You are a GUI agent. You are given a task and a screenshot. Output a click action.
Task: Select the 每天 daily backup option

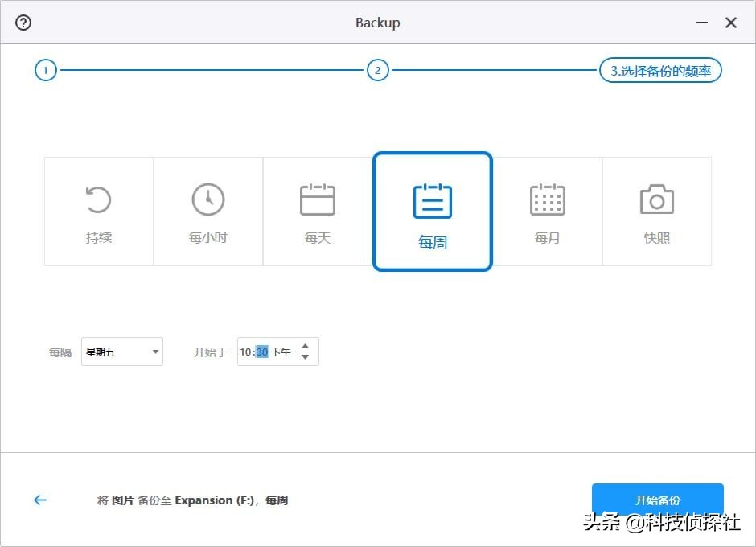[x=318, y=212]
